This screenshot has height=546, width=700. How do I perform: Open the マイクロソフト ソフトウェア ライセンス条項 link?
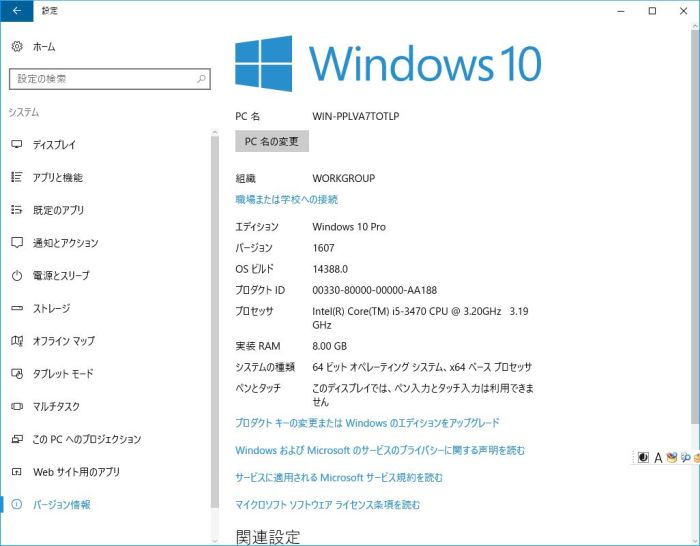tap(327, 505)
